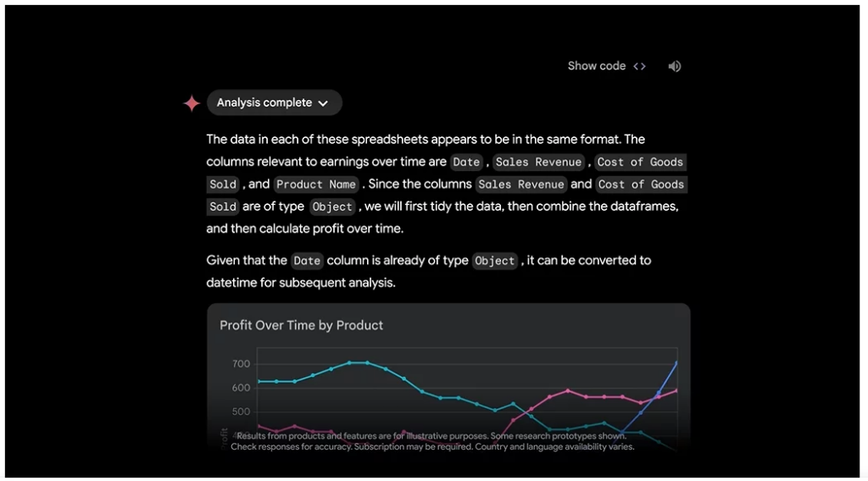The image size is (868, 481).
Task: Click the first Sales Revenue code chip
Action: point(538,162)
